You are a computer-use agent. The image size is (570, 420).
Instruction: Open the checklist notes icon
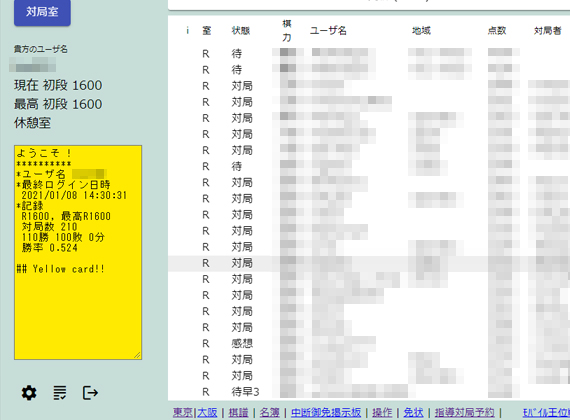click(x=60, y=393)
